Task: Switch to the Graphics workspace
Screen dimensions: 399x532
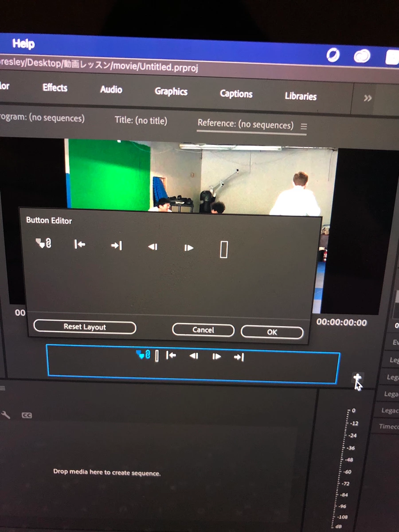Action: (x=171, y=91)
